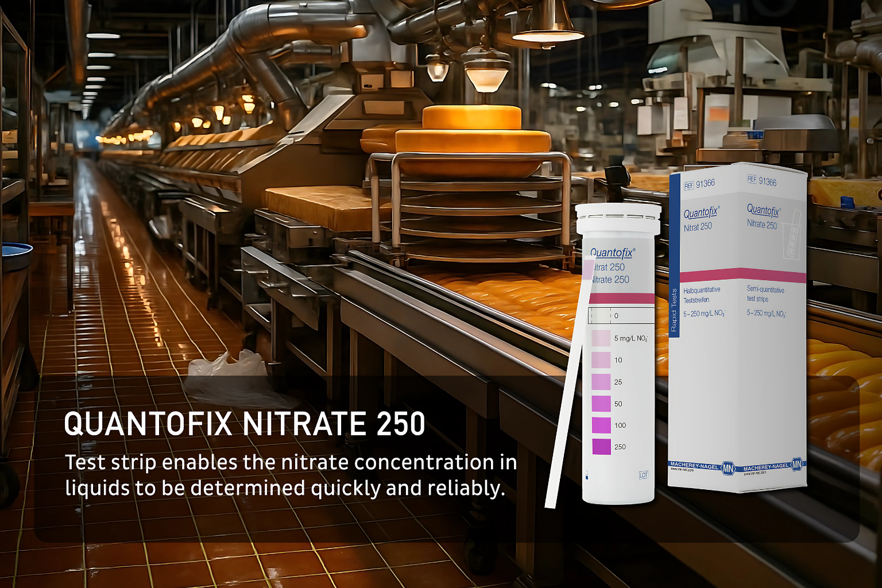Viewport: 882px width, 588px height.
Task: Click the right MN diamond logo on the box
Action: pyautogui.click(x=797, y=465)
